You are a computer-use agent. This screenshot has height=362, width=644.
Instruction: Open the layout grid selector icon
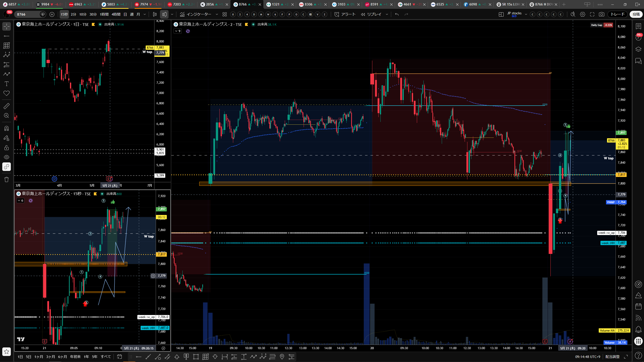pyautogui.click(x=501, y=14)
